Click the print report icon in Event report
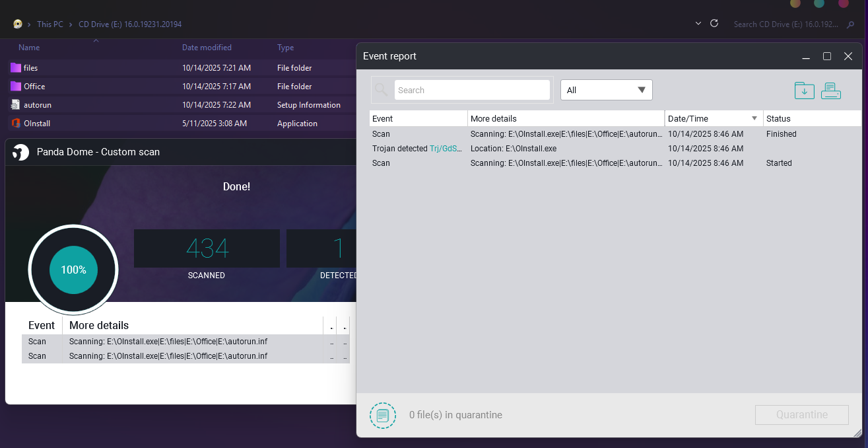The height and width of the screenshot is (448, 868). pos(831,91)
